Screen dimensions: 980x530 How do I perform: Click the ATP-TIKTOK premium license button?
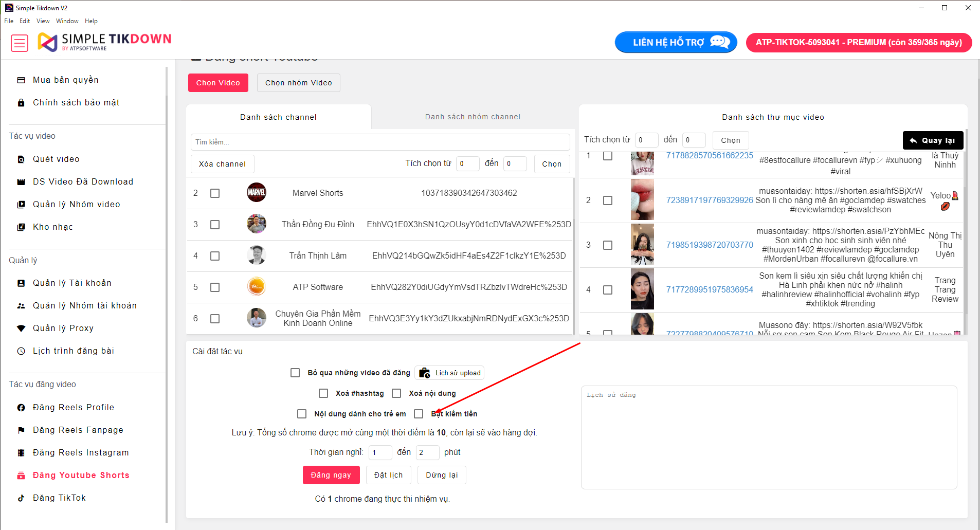point(859,42)
